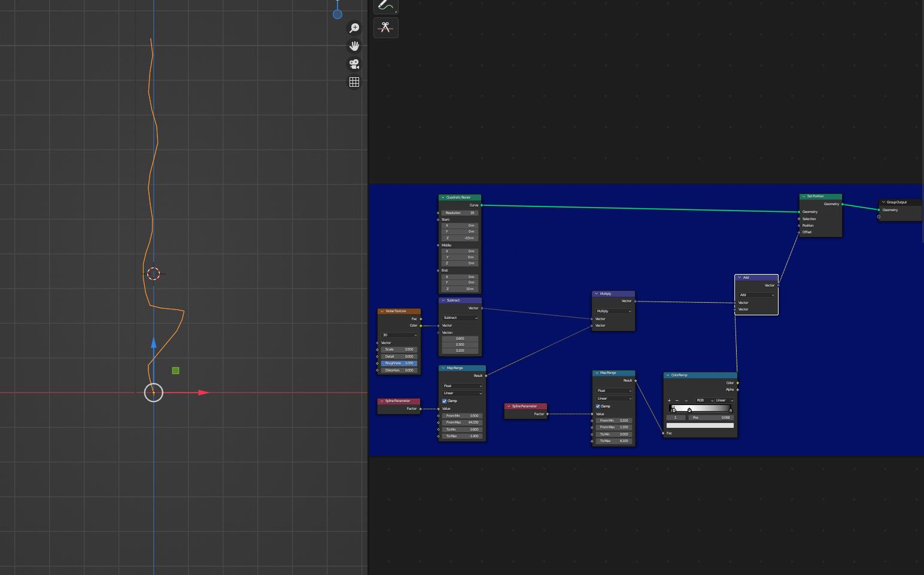Open the Multiply operation dropdown
The height and width of the screenshot is (575, 924).
(613, 311)
